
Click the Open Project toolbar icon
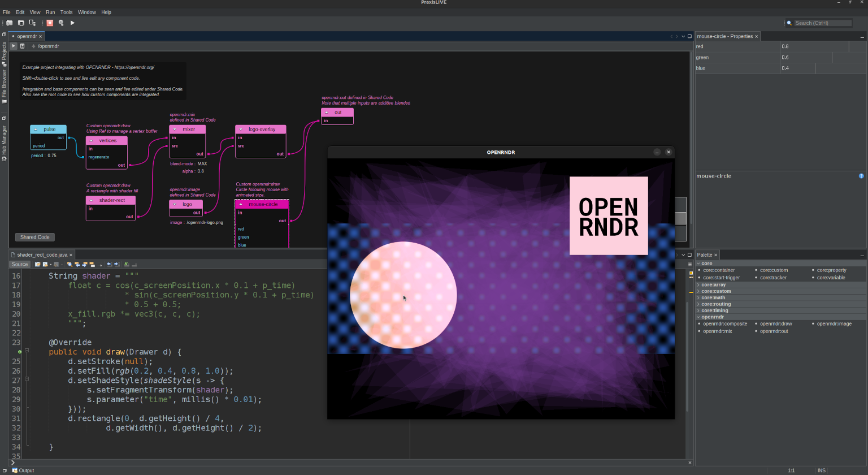pos(32,23)
